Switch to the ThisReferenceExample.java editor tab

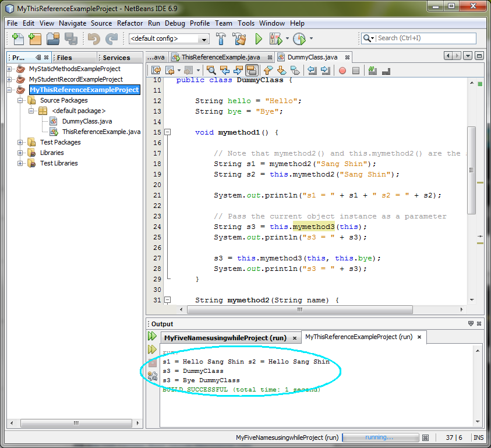click(x=221, y=57)
